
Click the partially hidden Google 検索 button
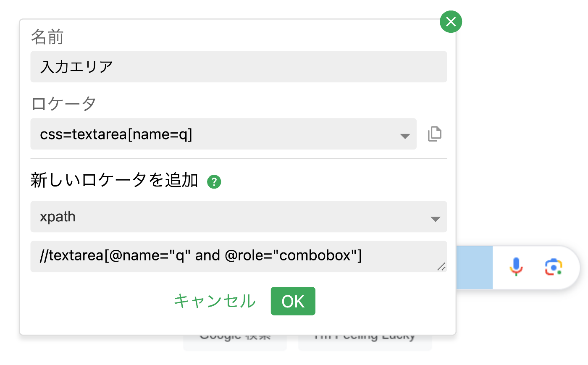(x=235, y=342)
